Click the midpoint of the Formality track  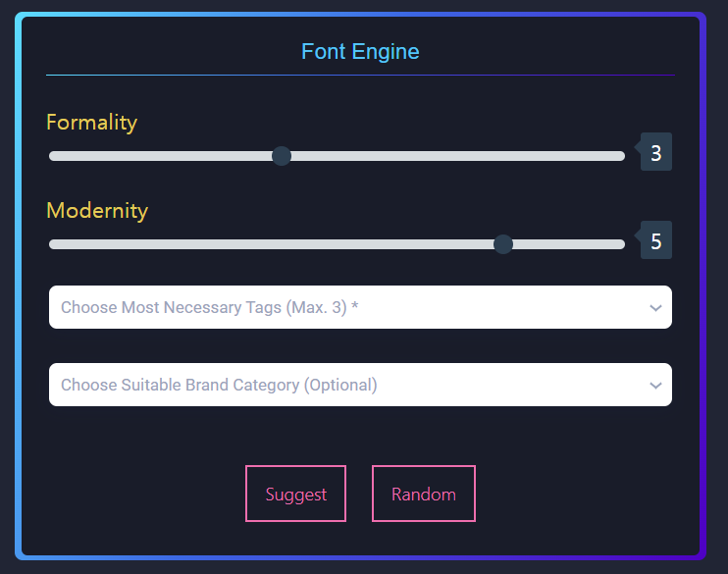[337, 156]
